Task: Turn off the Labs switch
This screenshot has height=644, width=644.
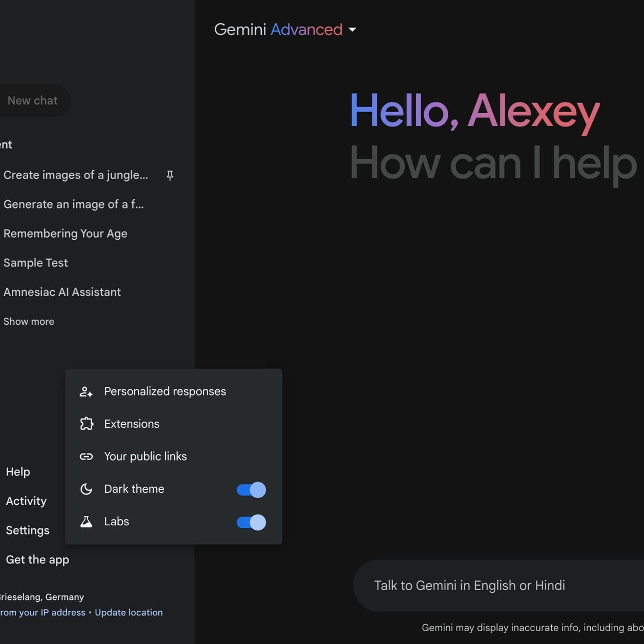Action: (x=251, y=523)
